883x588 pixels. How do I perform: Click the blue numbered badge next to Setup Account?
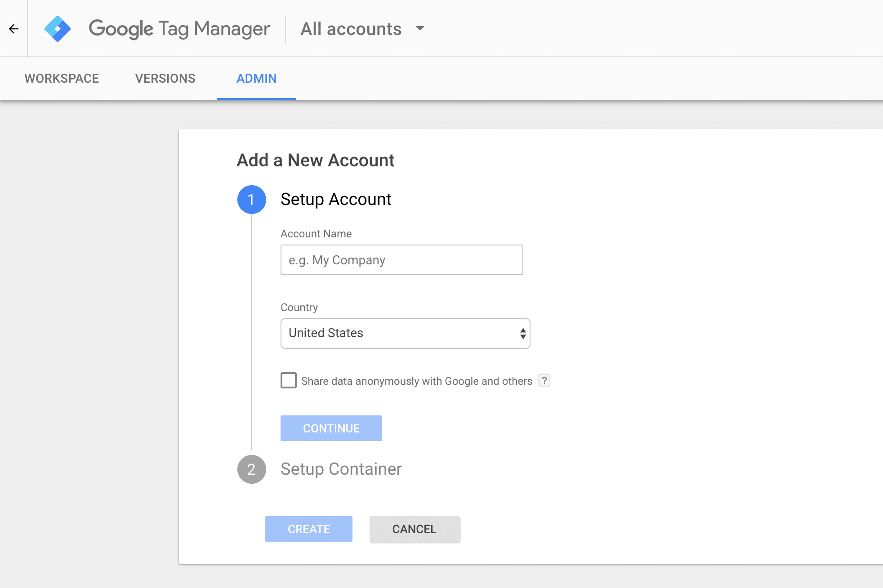coord(251,199)
